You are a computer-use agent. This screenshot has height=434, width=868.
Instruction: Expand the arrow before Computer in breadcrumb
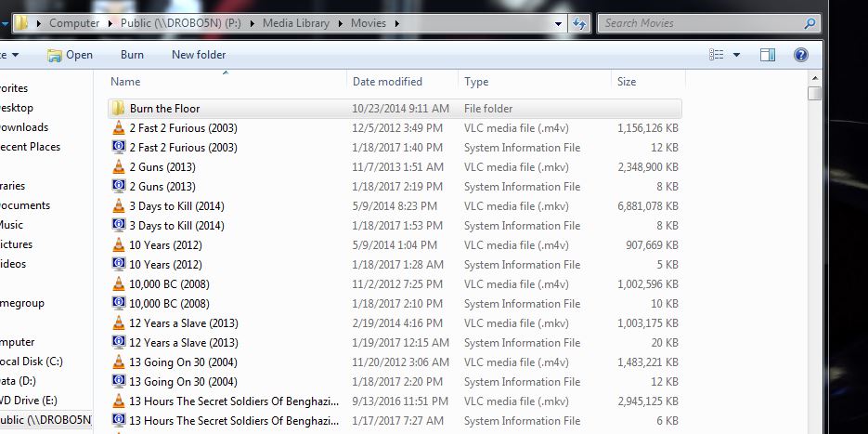pyautogui.click(x=38, y=23)
